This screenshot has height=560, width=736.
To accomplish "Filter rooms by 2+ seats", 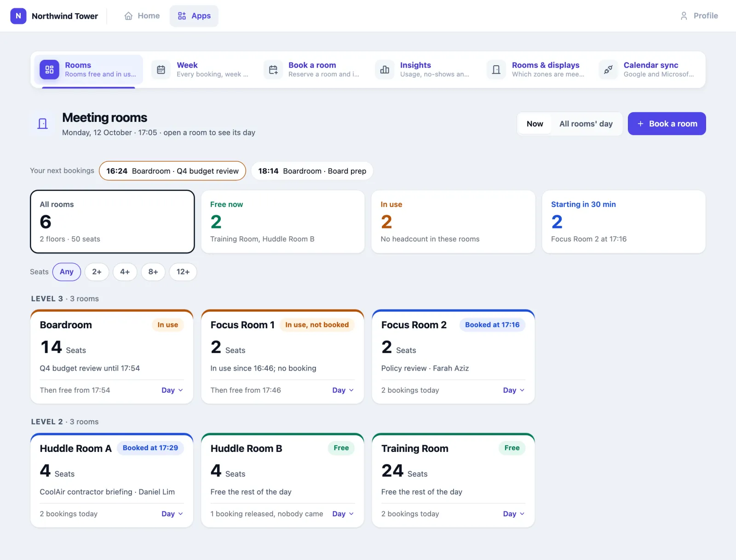I will pyautogui.click(x=97, y=272).
